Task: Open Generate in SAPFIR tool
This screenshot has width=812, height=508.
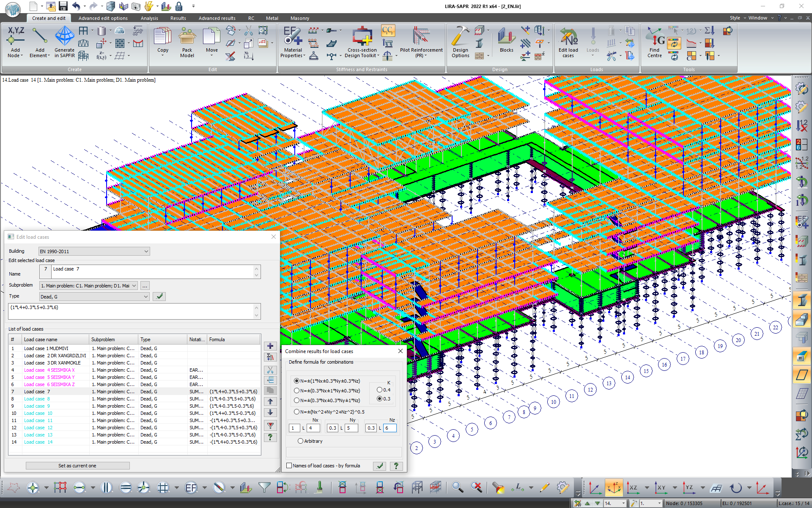Action: [x=64, y=42]
